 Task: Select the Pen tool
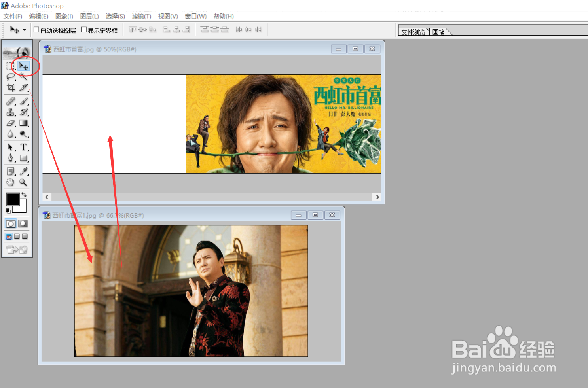point(11,158)
